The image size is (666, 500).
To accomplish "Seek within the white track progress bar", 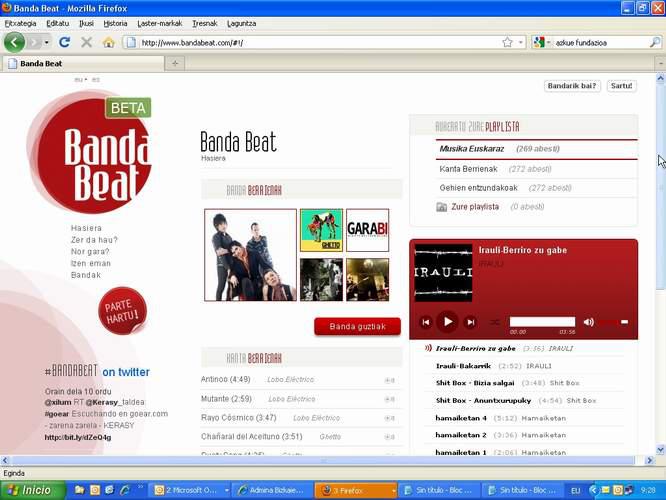I will tap(542, 322).
